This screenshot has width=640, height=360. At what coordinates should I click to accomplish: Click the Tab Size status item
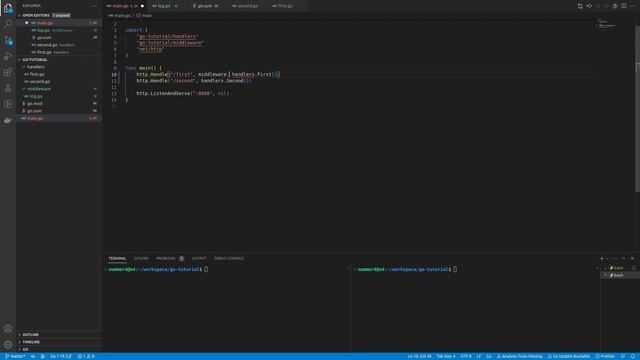click(x=446, y=356)
